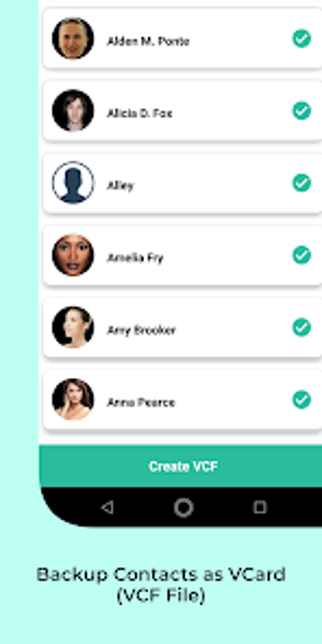The width and height of the screenshot is (322, 644).
Task: Open the Anna Pearce contact photo
Action: [x=73, y=399]
